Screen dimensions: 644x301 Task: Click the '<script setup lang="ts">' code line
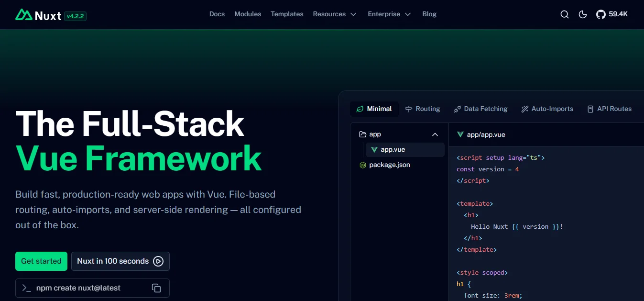click(x=501, y=157)
